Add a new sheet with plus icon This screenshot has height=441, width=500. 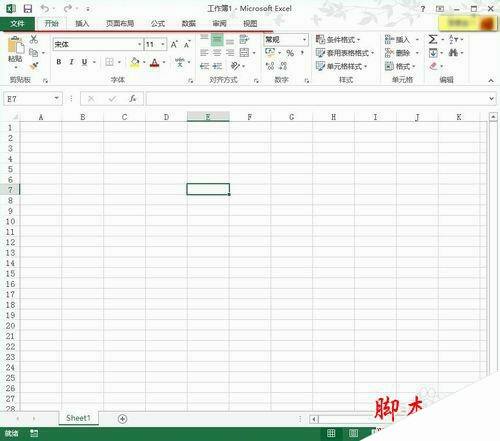click(122, 419)
